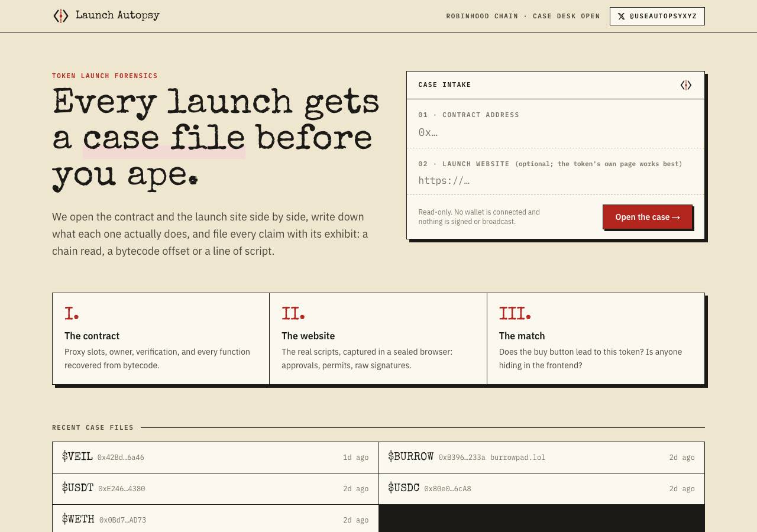Click the card titled The match
The image size is (757, 532).
tap(596, 339)
